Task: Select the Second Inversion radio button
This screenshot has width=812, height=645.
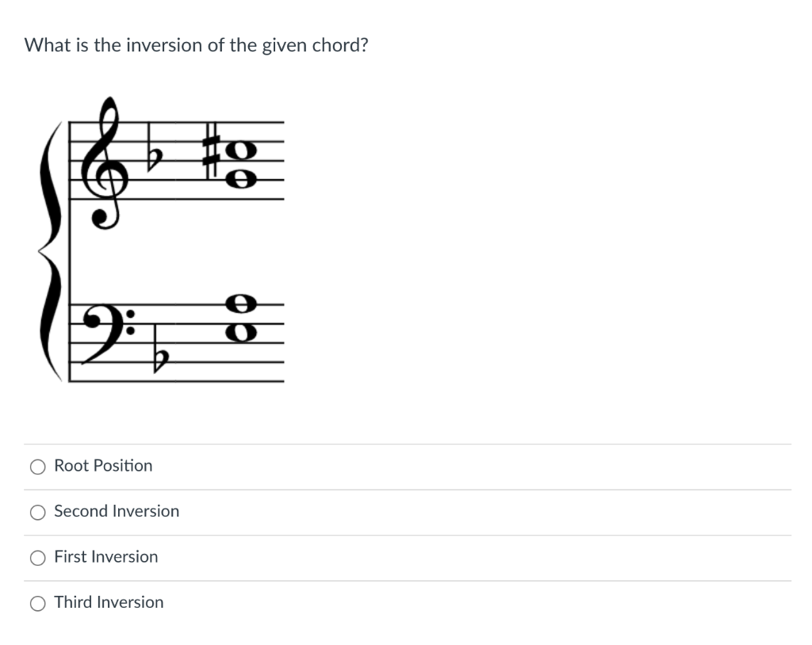Action: 37,512
